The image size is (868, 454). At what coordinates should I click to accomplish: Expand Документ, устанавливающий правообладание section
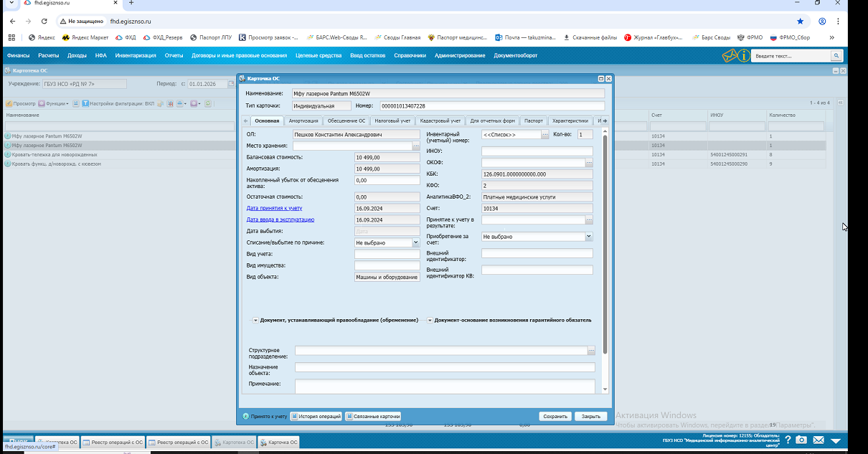point(255,321)
